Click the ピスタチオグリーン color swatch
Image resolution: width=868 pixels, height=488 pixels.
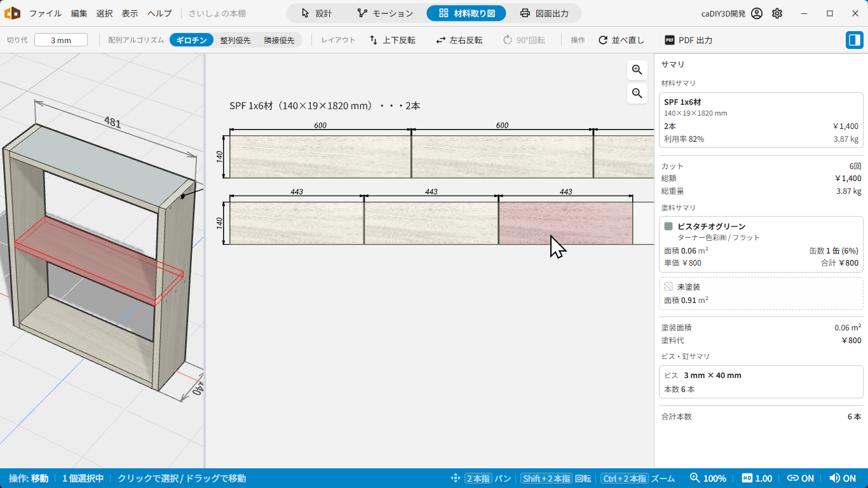668,226
